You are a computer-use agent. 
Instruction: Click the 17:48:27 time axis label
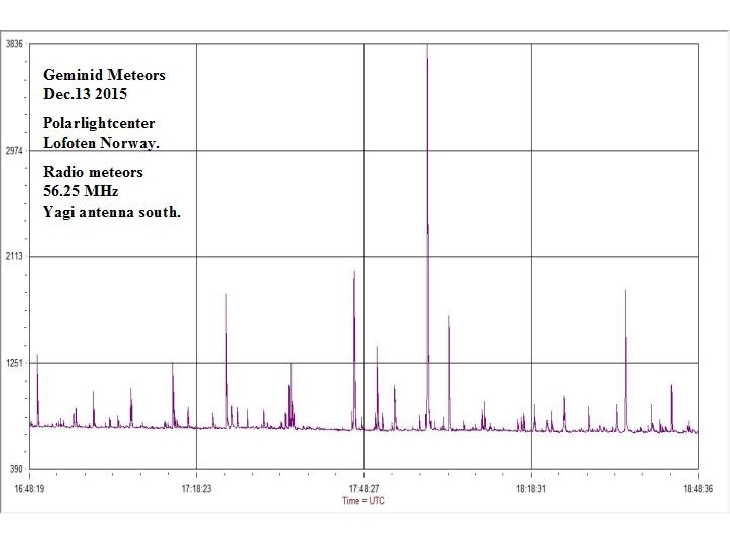363,489
